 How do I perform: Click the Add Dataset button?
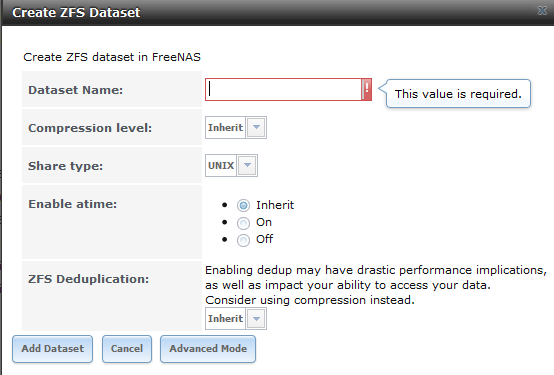coord(53,349)
